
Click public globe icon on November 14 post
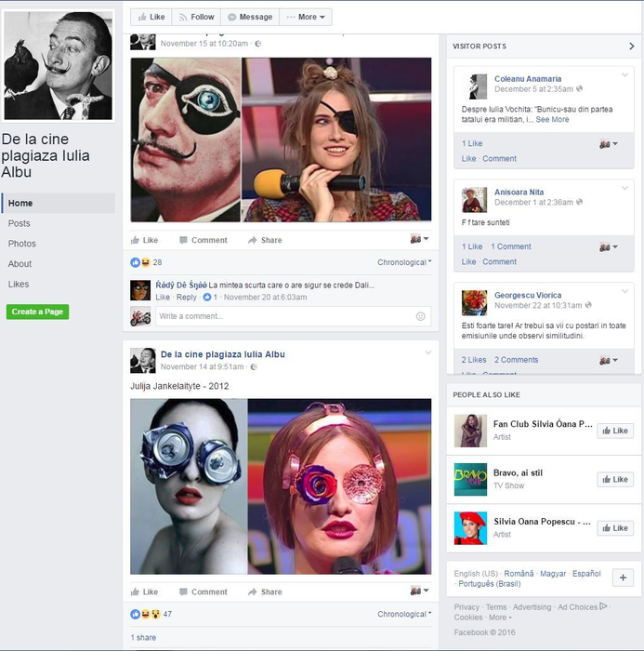pyautogui.click(x=254, y=366)
